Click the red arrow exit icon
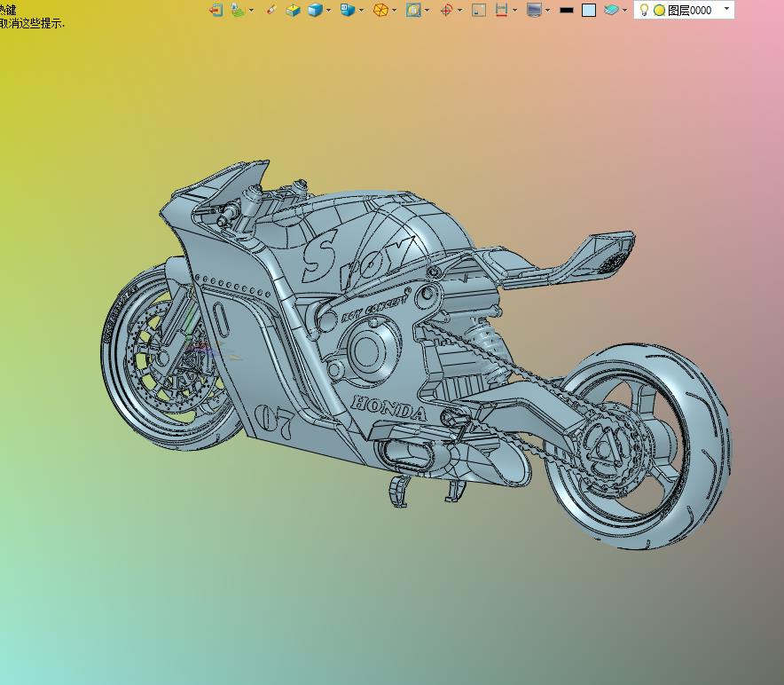This screenshot has width=784, height=685. tap(216, 10)
